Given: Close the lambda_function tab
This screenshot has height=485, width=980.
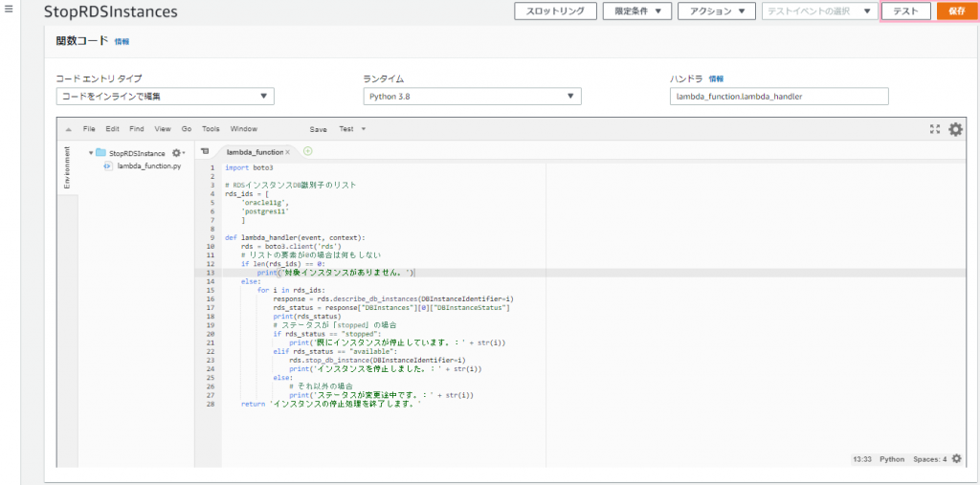Looking at the screenshot, I should pos(287,152).
